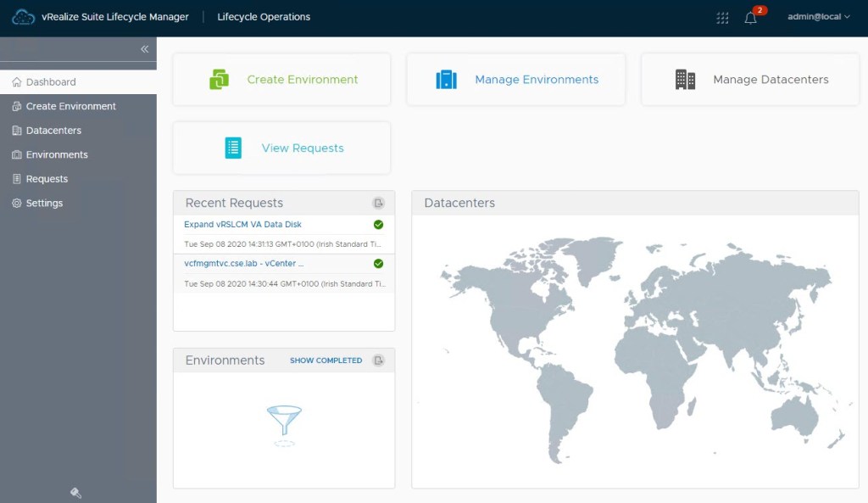Open Recent Requests panel export icon
Screen dimensions: 868x503
click(379, 203)
